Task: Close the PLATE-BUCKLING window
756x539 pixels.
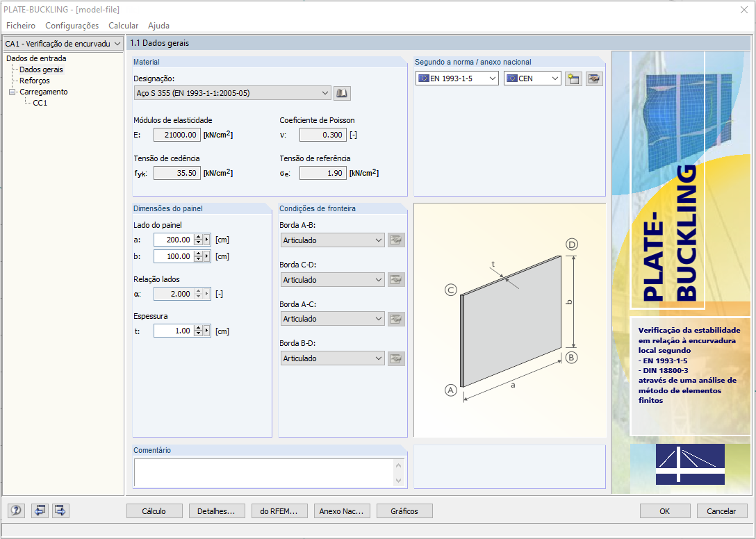Action: pyautogui.click(x=744, y=10)
